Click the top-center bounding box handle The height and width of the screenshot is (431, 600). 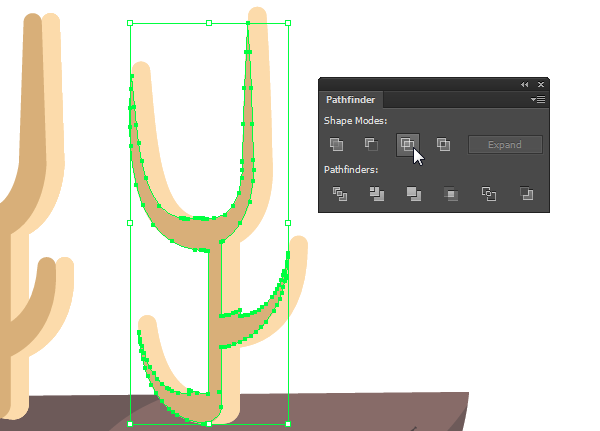pos(209,23)
